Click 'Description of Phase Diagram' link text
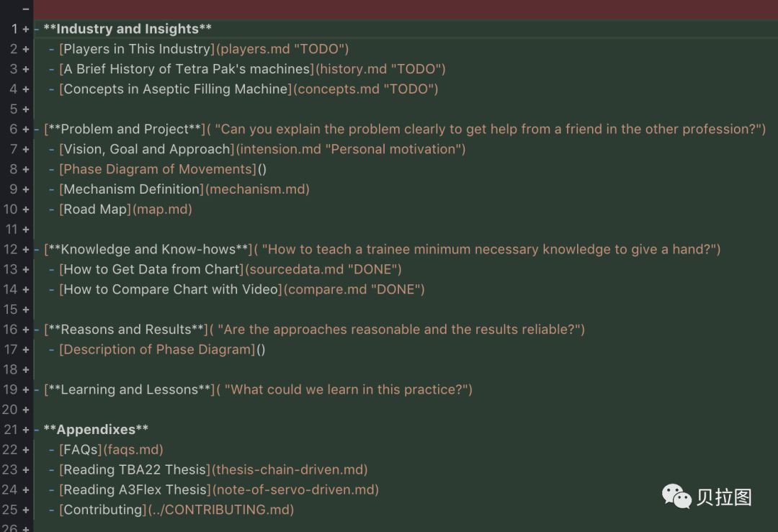The width and height of the screenshot is (778, 532). click(x=157, y=350)
